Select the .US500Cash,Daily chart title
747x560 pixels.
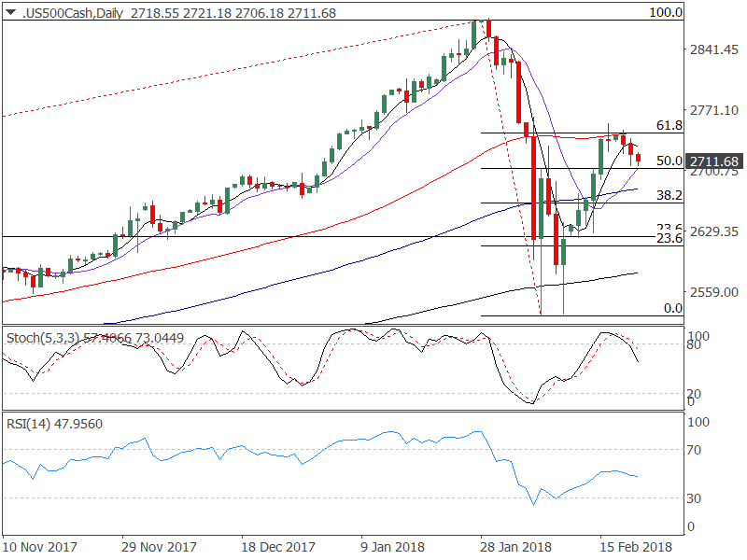[74, 13]
